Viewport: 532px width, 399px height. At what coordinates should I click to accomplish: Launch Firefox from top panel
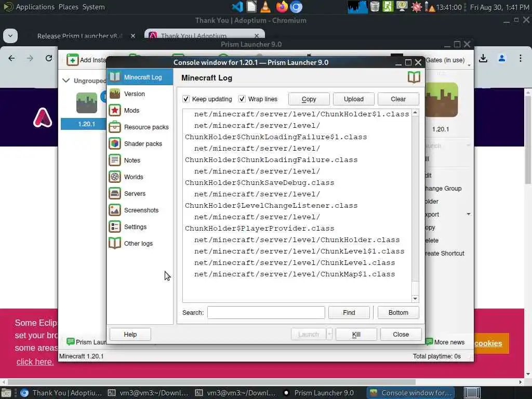[x=282, y=7]
